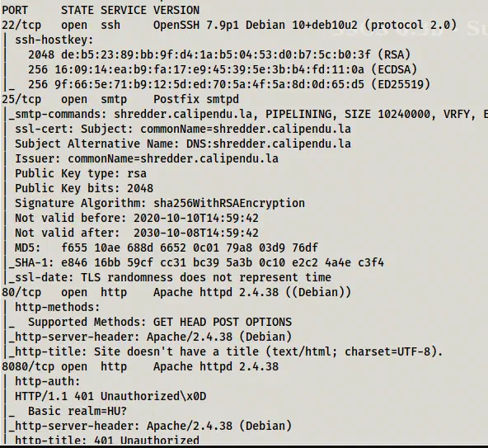Click the Basic realm=HU? text
Image resolution: width=488 pixels, height=448 pixels.
[77, 411]
